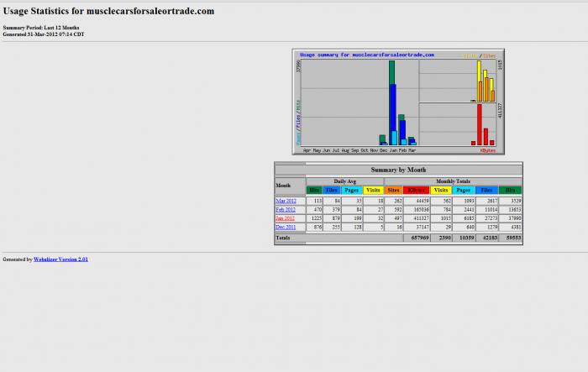Click the green 'Hits' header under Monthly Totals

point(510,190)
